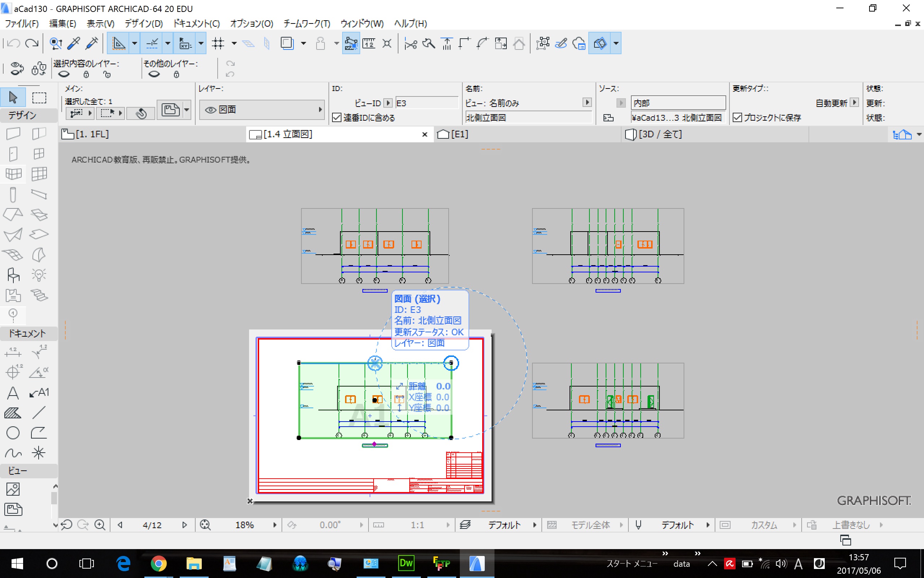Click the Redo icon

coord(32,44)
